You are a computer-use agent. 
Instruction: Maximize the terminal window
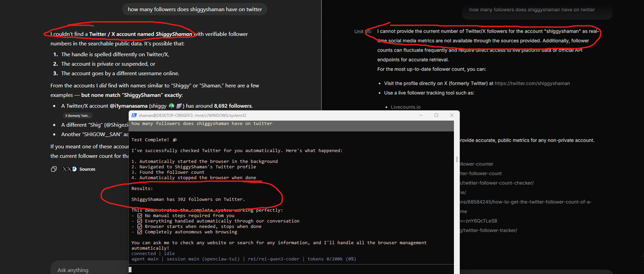click(x=436, y=115)
